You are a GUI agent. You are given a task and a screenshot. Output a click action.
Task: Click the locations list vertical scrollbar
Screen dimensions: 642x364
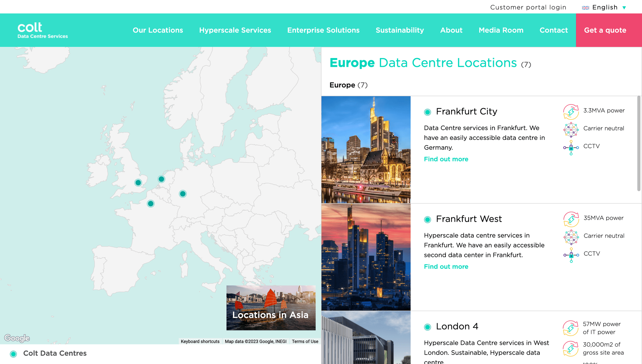tap(639, 144)
